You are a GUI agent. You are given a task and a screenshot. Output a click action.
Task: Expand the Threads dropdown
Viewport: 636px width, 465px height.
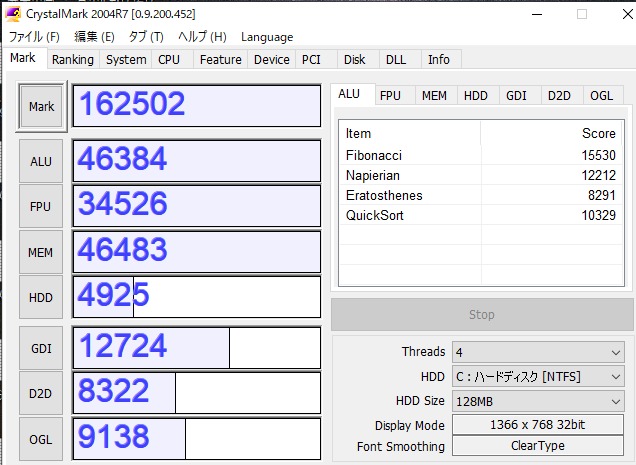(538, 352)
